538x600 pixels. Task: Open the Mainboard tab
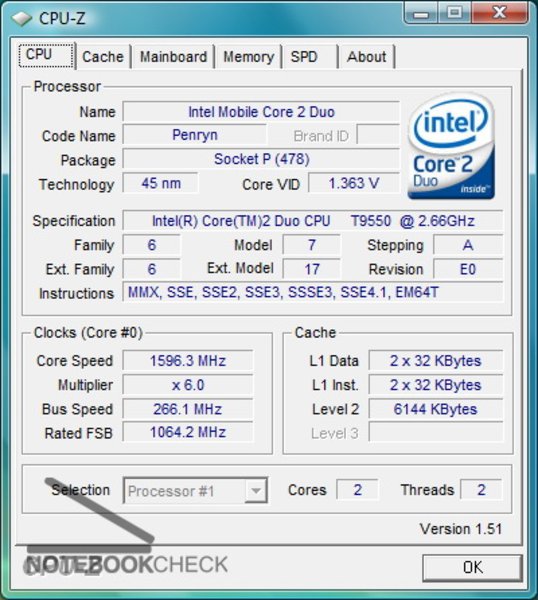click(x=173, y=57)
